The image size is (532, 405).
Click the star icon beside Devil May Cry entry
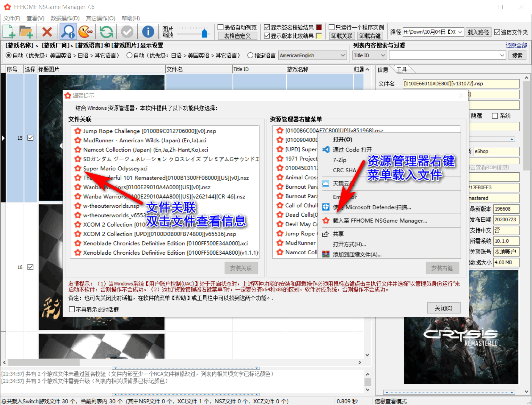[280, 224]
